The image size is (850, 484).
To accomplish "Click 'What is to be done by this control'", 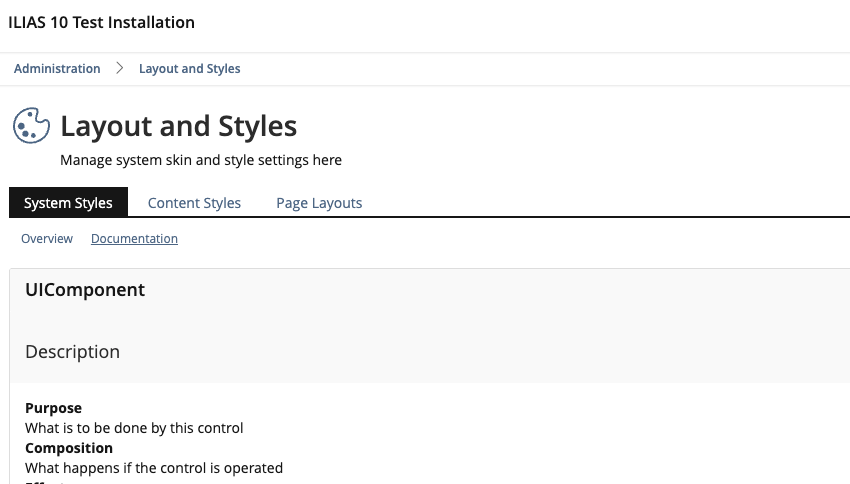I will (x=134, y=428).
